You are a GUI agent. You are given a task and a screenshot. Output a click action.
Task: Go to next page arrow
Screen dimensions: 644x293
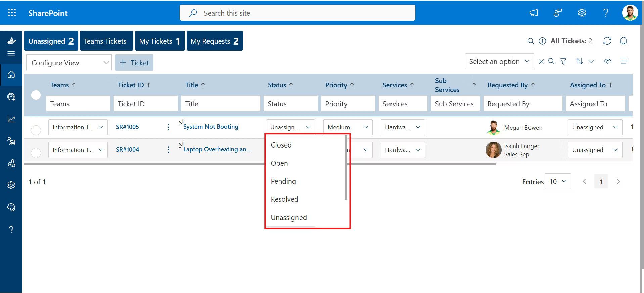click(x=618, y=181)
